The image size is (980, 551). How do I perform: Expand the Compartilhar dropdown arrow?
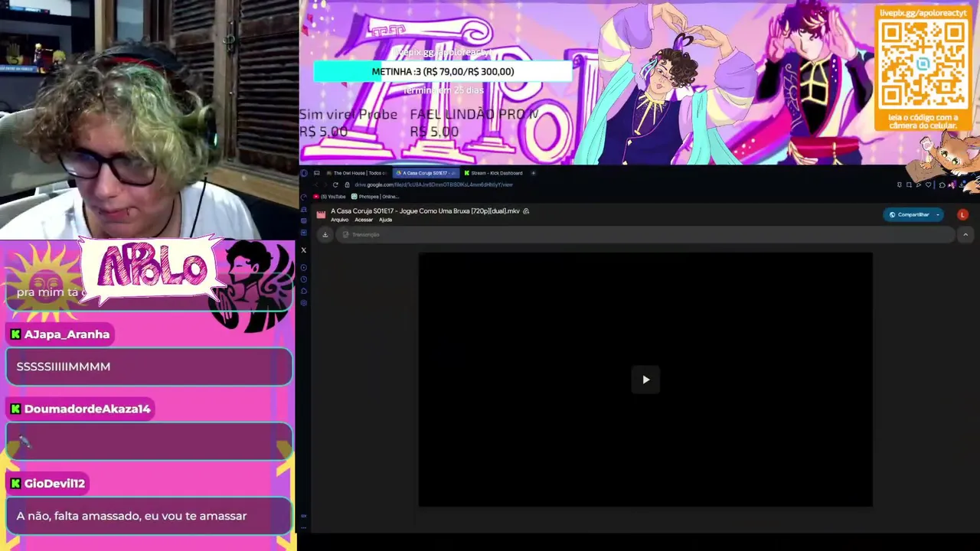click(938, 215)
